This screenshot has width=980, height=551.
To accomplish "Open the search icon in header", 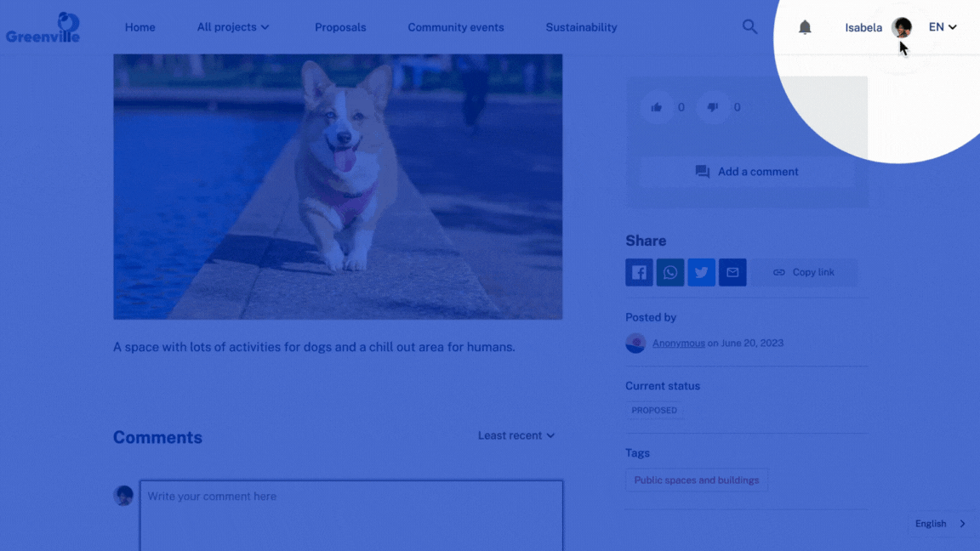I will click(749, 27).
